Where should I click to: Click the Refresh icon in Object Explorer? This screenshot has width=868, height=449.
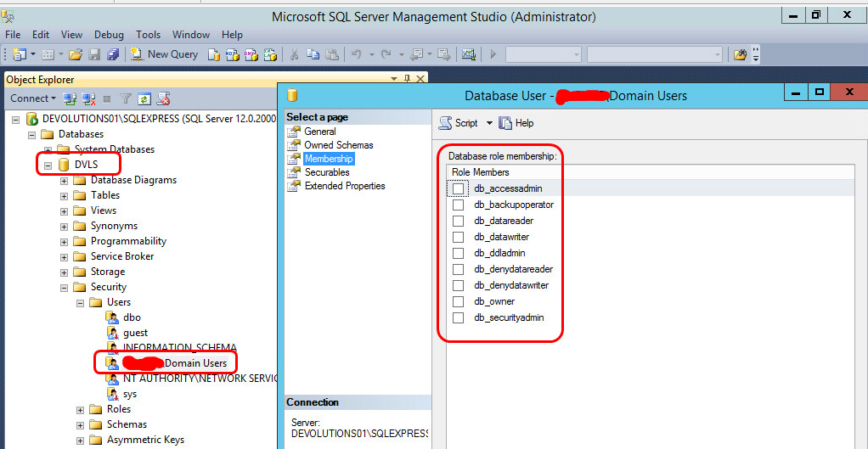tap(144, 99)
